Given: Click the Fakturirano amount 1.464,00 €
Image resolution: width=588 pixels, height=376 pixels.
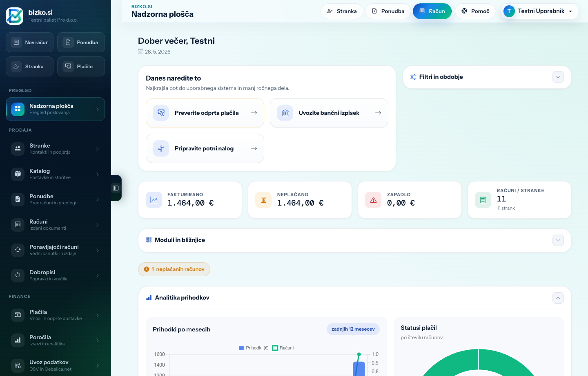Looking at the screenshot, I should [191, 203].
